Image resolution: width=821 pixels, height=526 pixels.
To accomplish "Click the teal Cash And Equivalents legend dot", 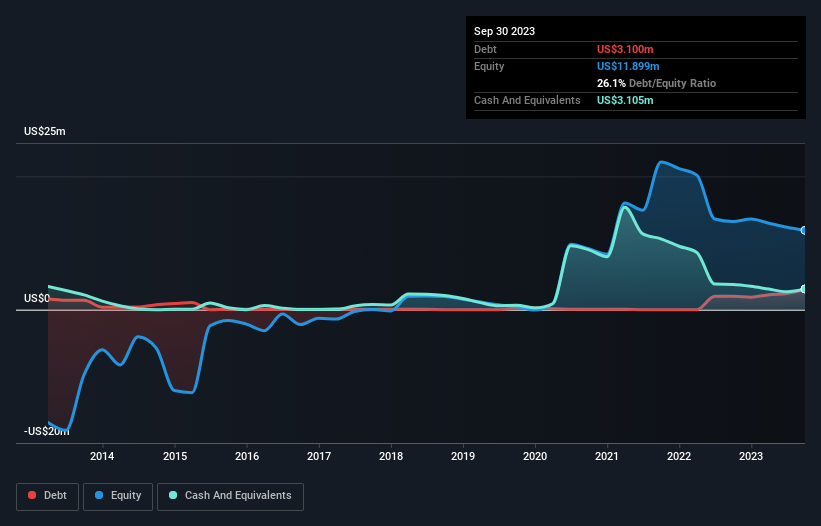I will point(173,495).
